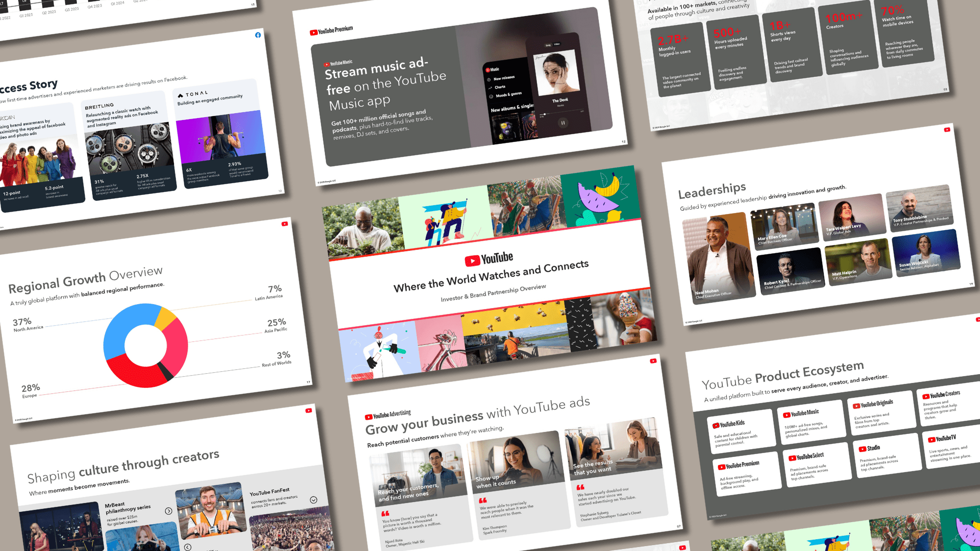
Task: Click right arrow beside MrBeast philanthropy series
Action: click(169, 511)
